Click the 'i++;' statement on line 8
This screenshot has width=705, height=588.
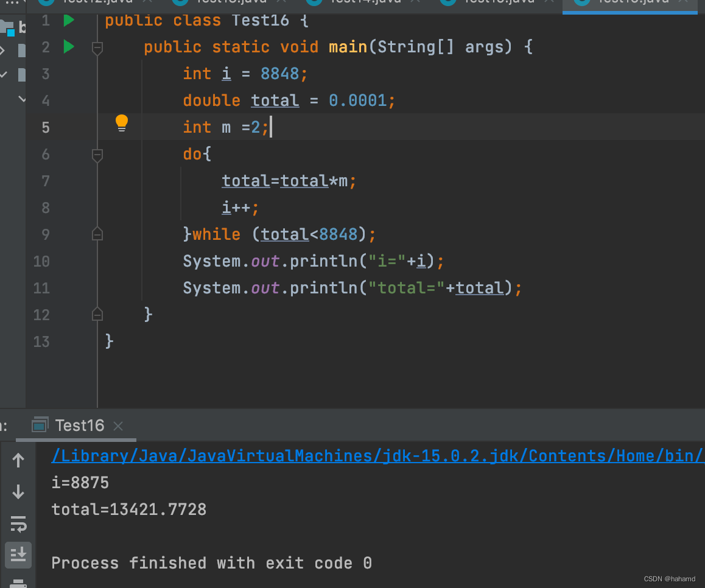click(240, 208)
